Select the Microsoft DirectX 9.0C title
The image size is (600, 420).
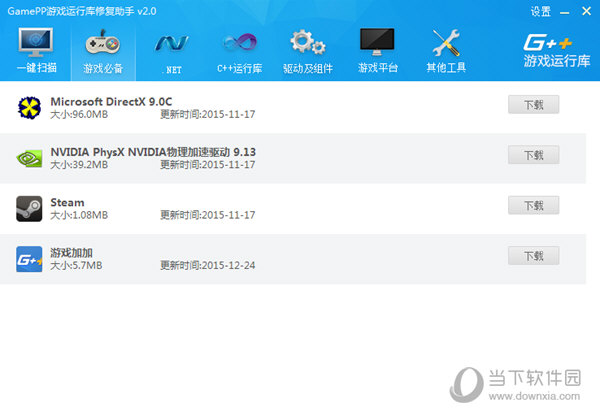pos(111,102)
